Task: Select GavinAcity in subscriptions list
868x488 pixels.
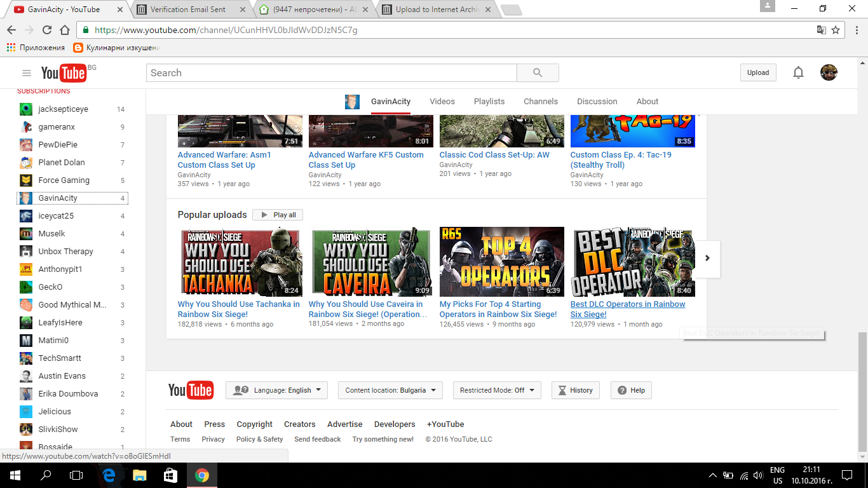Action: 72,198
